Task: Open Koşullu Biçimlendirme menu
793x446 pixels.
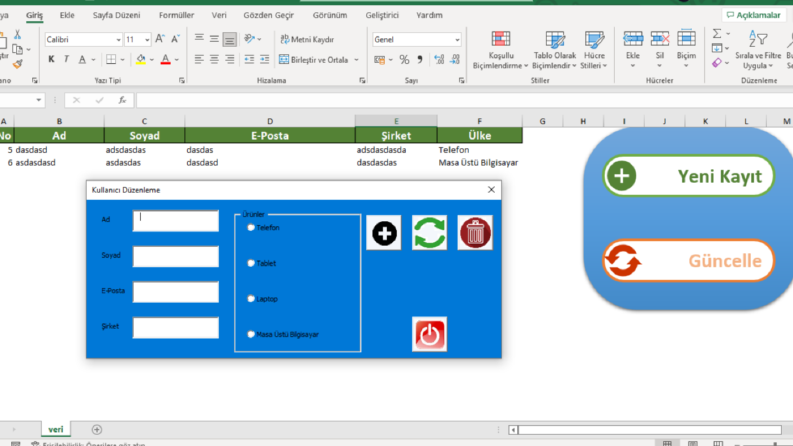Action: (x=501, y=50)
